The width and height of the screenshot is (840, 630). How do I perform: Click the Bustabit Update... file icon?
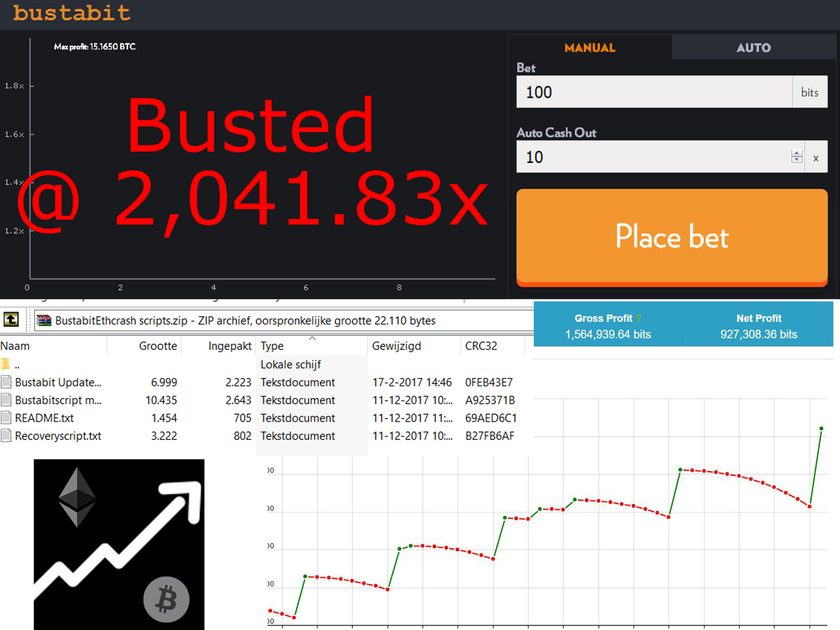[x=6, y=382]
